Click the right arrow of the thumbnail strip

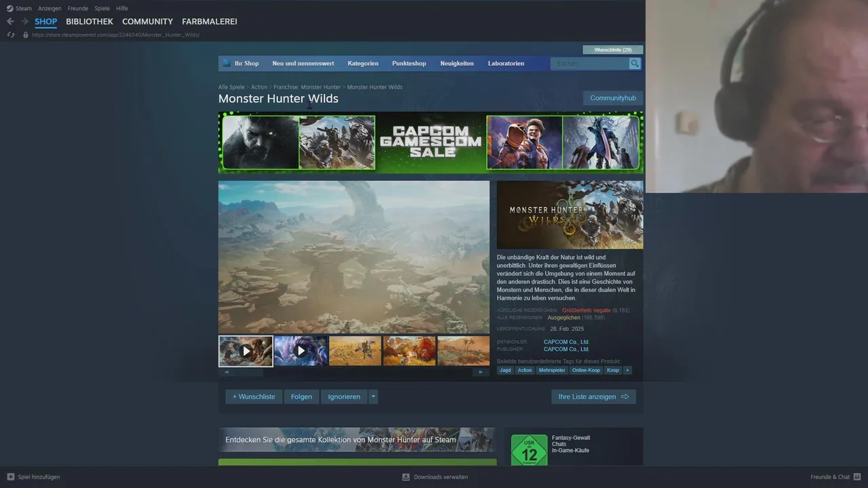point(481,372)
